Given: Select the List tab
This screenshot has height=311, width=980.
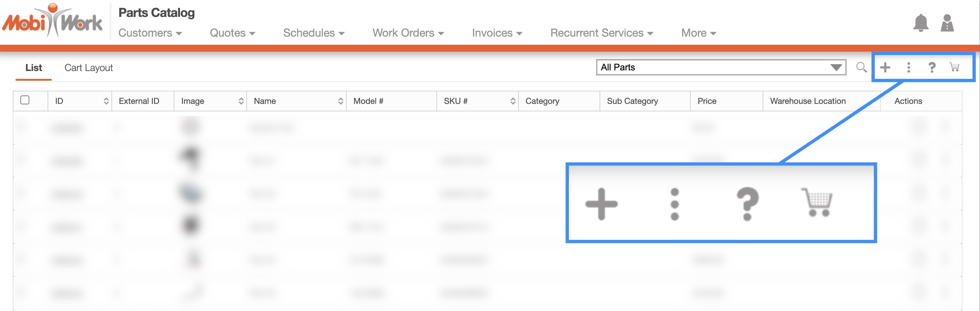Looking at the screenshot, I should coord(34,68).
